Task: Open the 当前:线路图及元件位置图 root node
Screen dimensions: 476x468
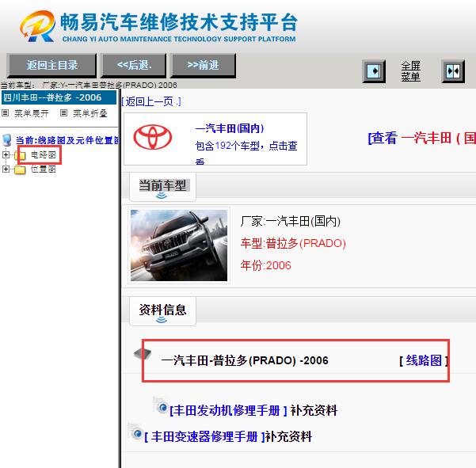Action: point(67,140)
